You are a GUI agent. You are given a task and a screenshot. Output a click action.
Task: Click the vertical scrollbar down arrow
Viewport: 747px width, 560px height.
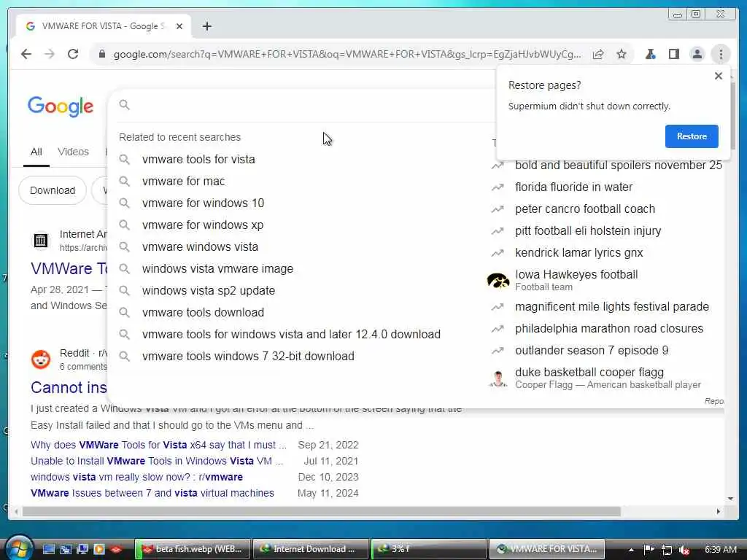(x=730, y=499)
